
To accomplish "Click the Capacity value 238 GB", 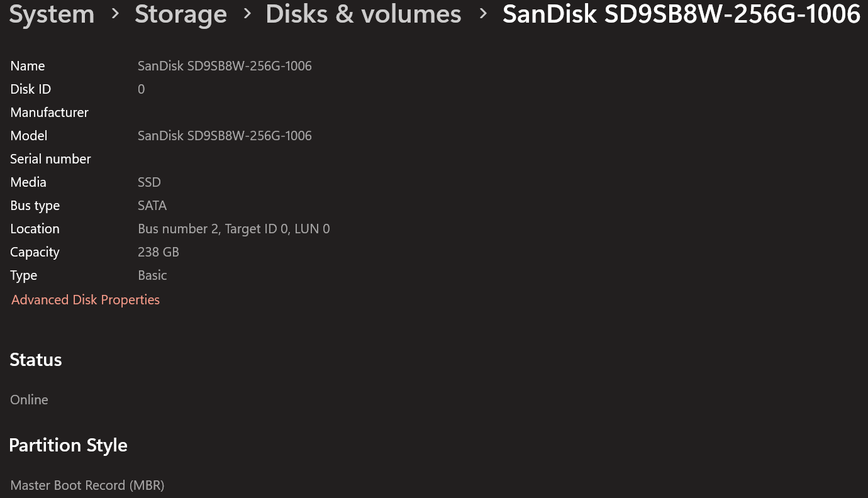I will tap(159, 252).
